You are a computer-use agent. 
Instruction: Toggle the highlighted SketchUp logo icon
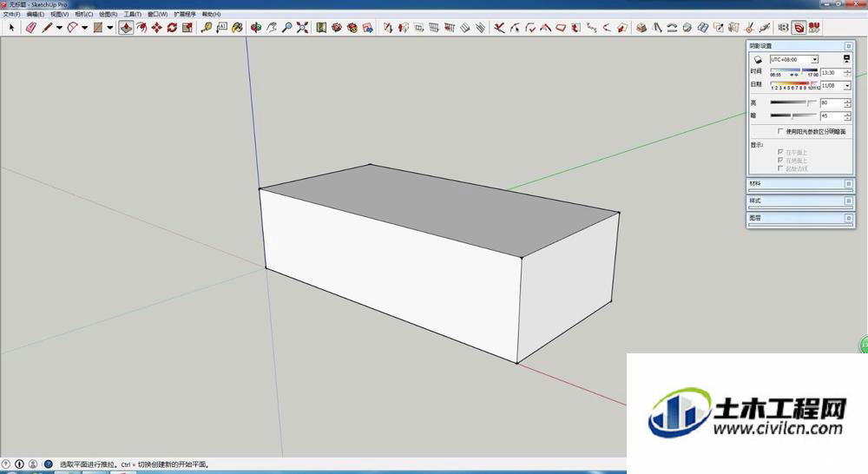(799, 27)
